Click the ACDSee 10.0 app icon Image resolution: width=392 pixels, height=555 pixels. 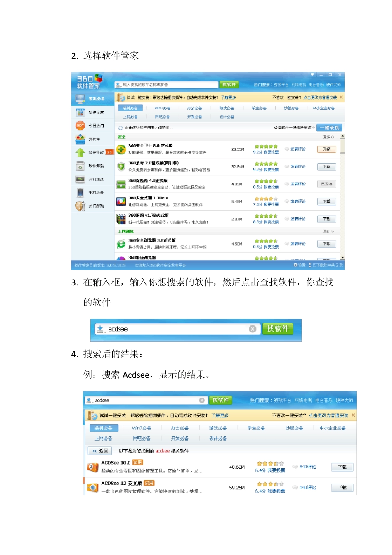(x=93, y=467)
